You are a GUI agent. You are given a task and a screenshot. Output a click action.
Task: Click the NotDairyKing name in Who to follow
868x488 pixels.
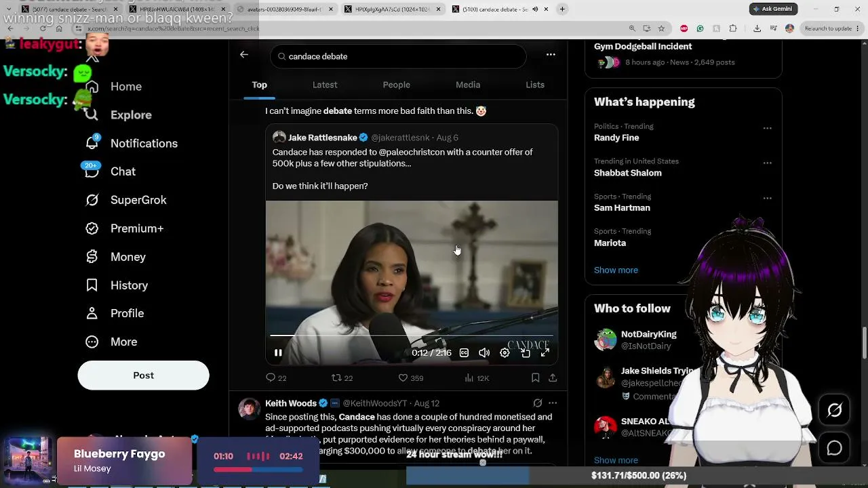point(649,334)
